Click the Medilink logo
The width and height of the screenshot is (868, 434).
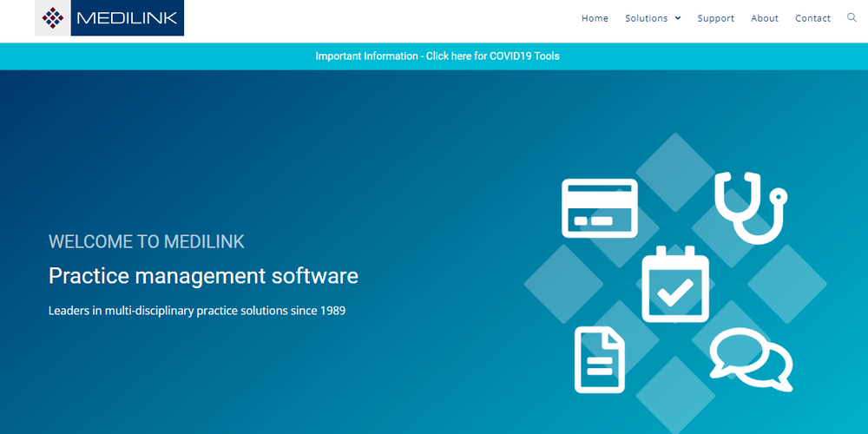tap(109, 17)
